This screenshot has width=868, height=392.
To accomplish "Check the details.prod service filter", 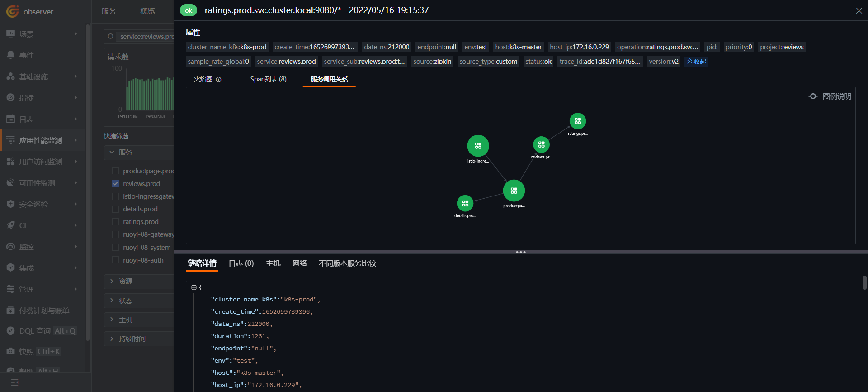I will click(x=115, y=209).
